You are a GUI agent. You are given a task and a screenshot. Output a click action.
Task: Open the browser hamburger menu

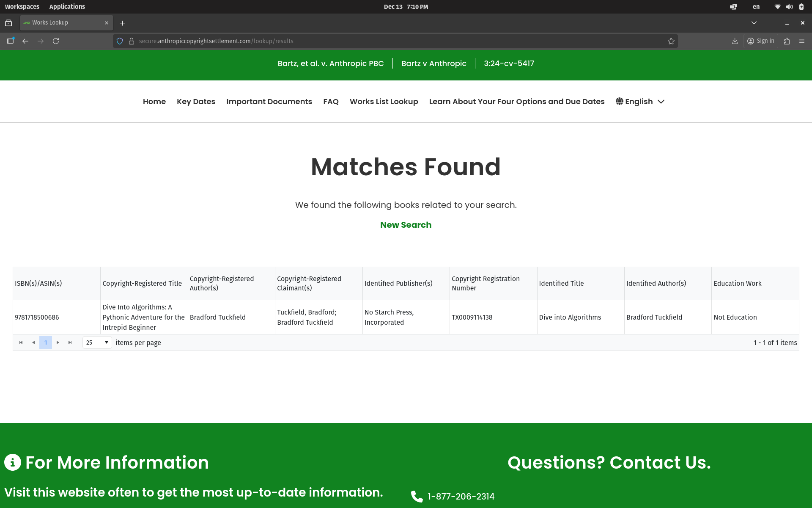click(x=802, y=41)
